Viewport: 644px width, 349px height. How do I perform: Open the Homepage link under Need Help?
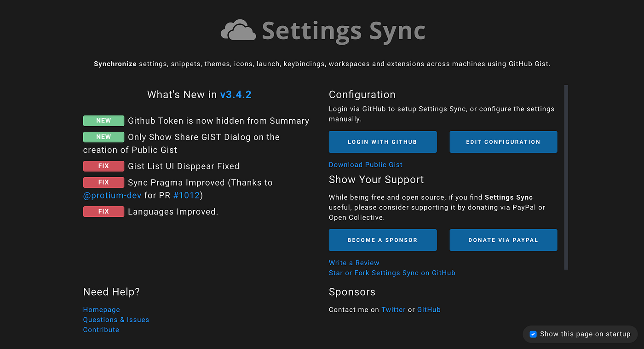[101, 309]
